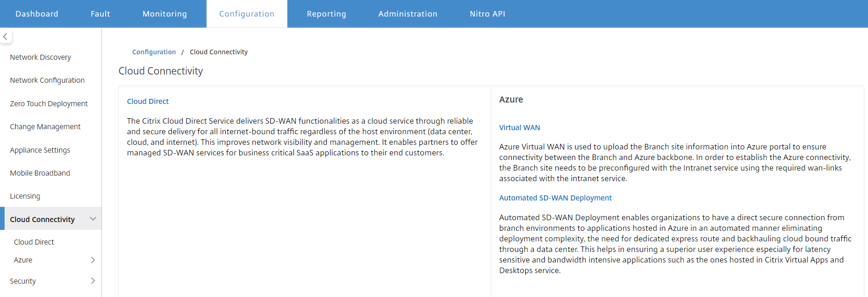Select Appliance Settings in the sidebar
868x297 pixels.
click(x=40, y=150)
